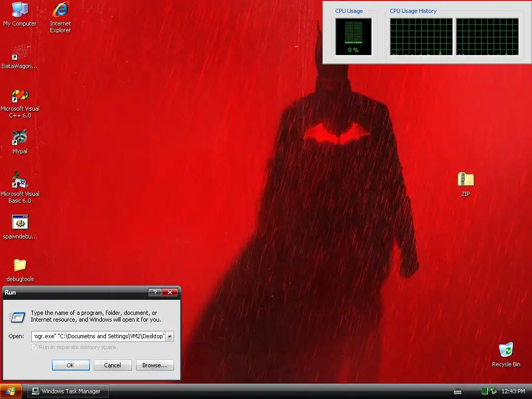
Task: Click the CPU Usage label
Action: [349, 11]
